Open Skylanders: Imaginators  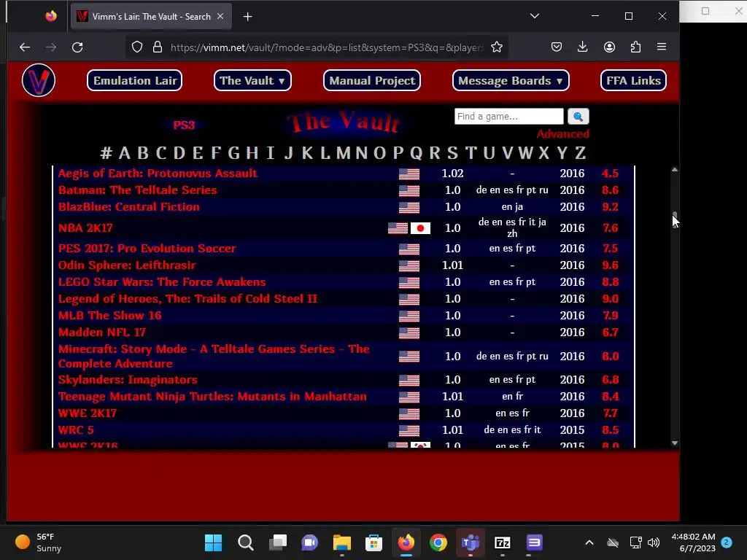click(127, 379)
